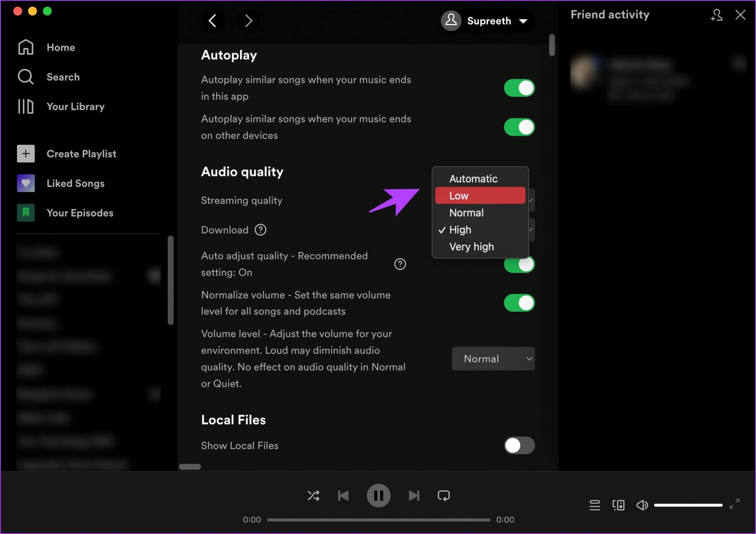Click the back navigation arrow
756x534 pixels.
pos(213,21)
